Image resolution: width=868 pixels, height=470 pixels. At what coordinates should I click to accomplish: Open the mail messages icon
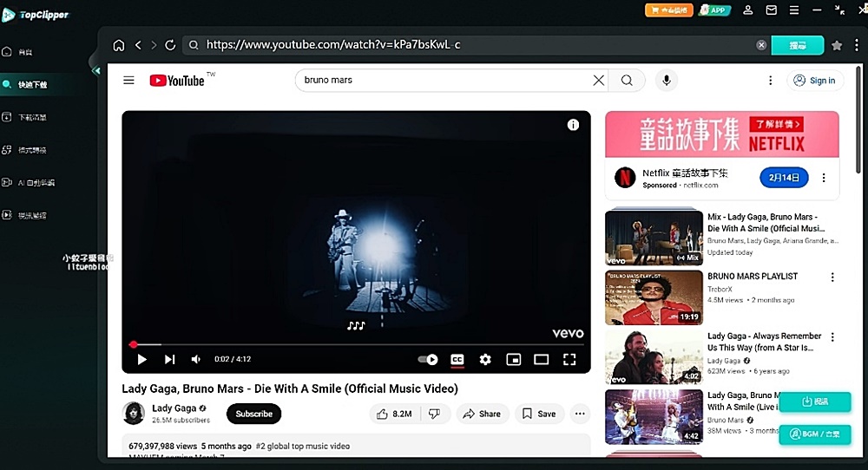(x=771, y=10)
